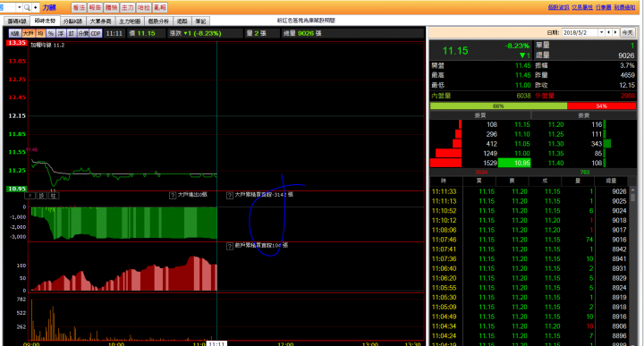
Task: Click the 今天 today button
Action: [627, 32]
